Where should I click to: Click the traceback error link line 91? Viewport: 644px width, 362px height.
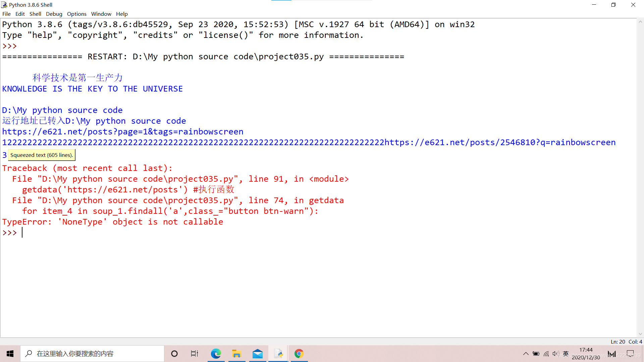(x=179, y=179)
